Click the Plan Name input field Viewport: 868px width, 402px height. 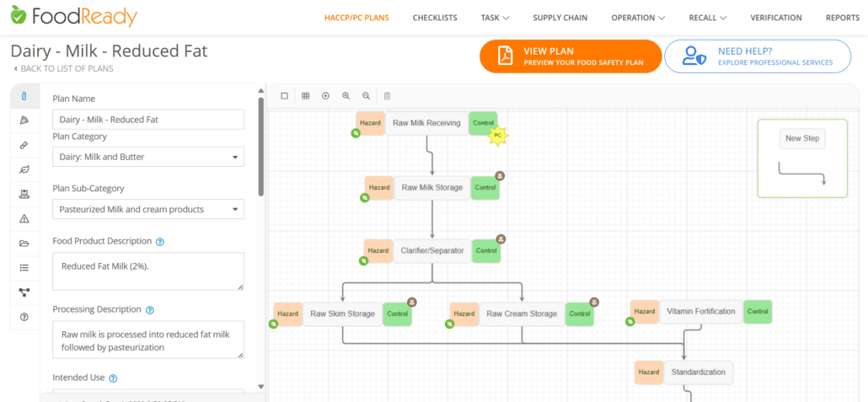pos(148,120)
